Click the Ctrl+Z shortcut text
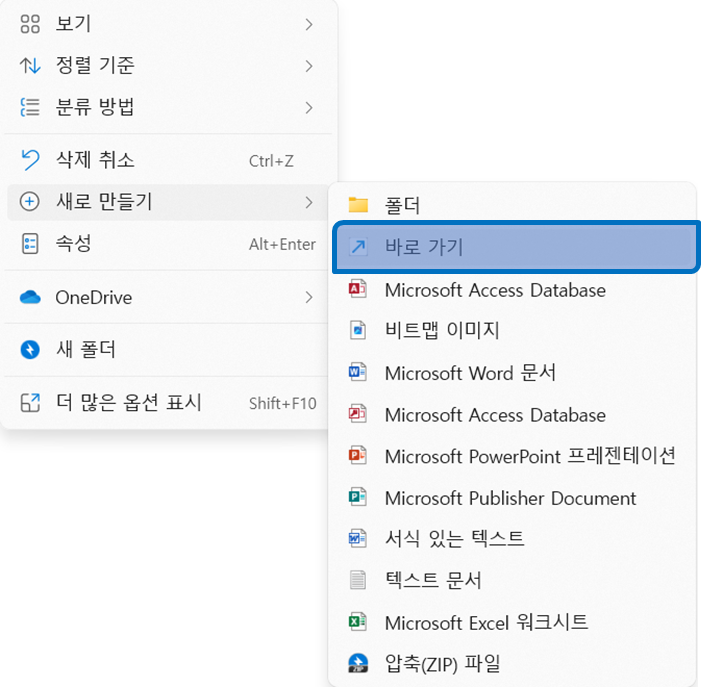 click(271, 161)
